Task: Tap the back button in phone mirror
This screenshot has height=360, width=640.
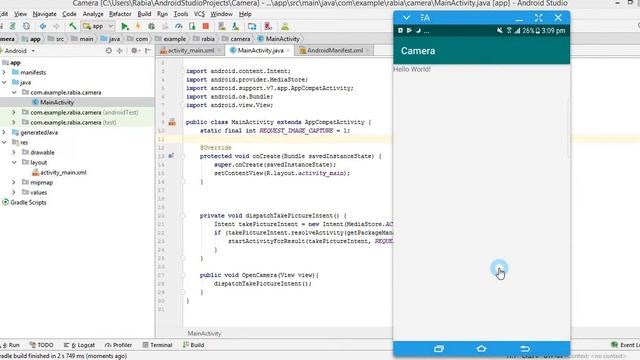Action: pyautogui.click(x=525, y=349)
